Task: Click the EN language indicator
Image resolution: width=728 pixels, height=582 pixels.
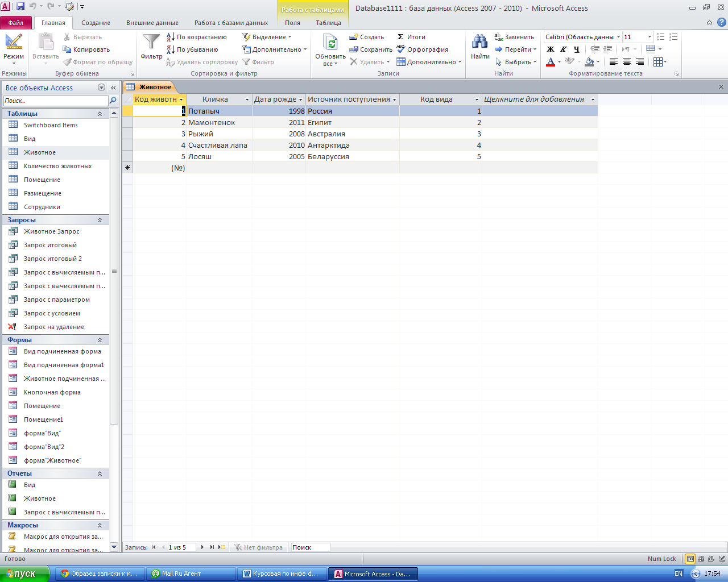Action: [x=678, y=573]
